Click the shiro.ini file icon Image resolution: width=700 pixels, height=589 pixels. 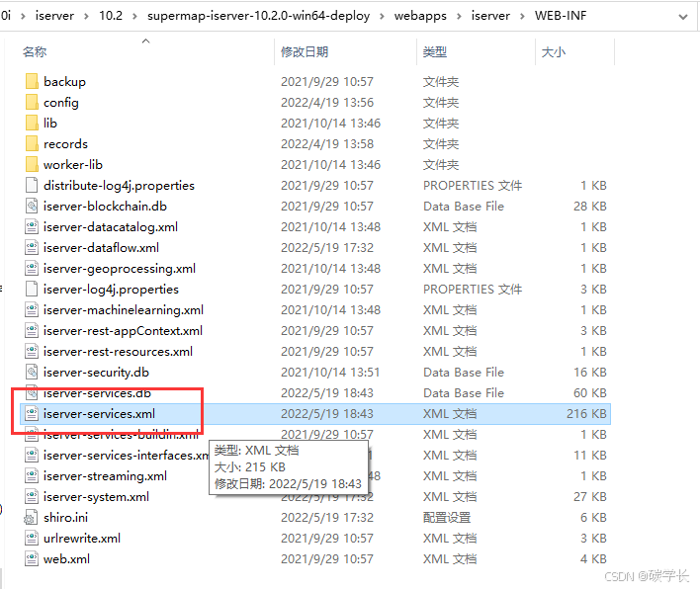coord(31,517)
